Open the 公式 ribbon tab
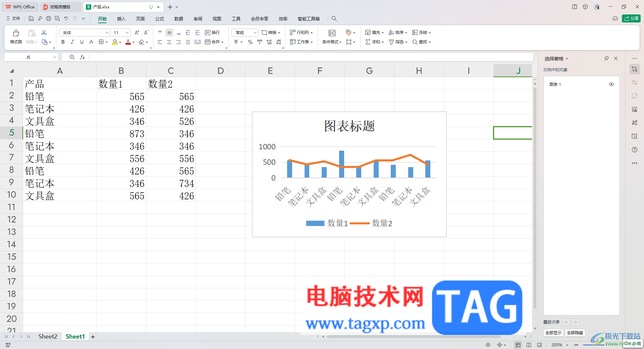Screen dimensions: 644x349 click(160, 19)
